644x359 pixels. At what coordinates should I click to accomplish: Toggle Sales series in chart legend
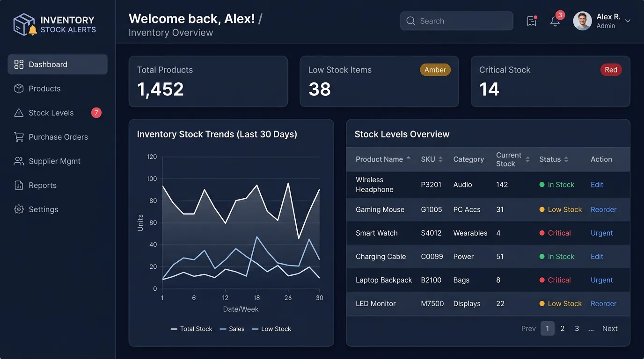coord(232,329)
